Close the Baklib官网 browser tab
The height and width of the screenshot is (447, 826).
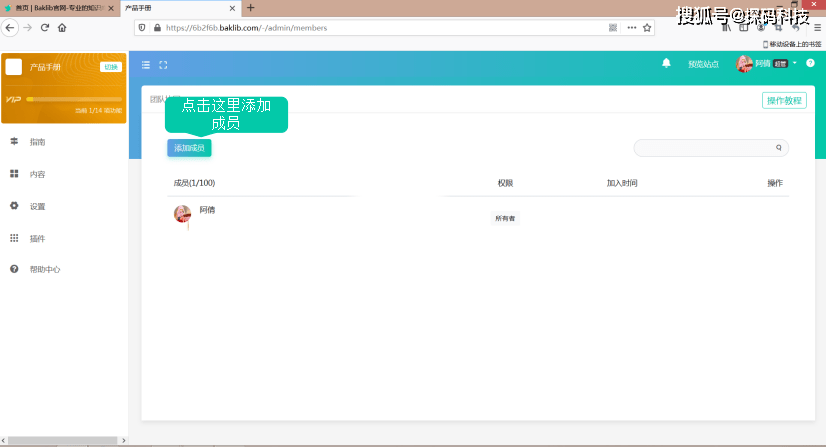point(111,8)
